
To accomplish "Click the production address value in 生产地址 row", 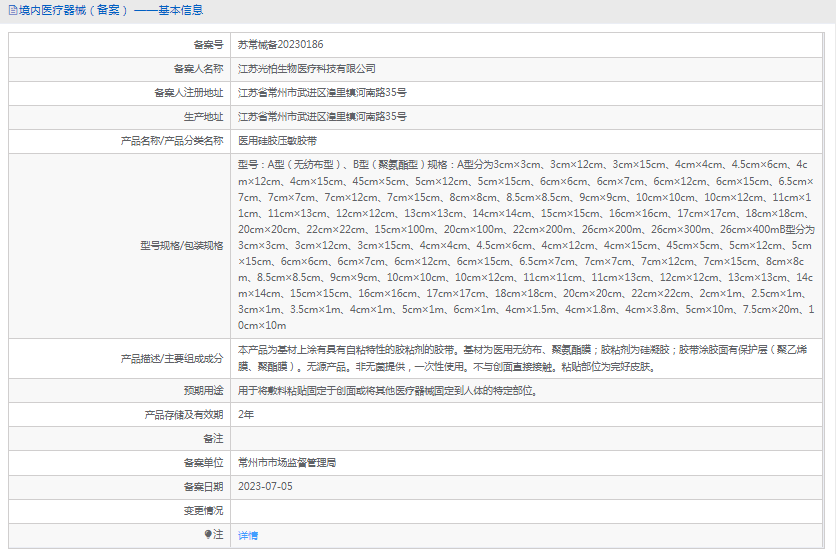I will click(322, 117).
